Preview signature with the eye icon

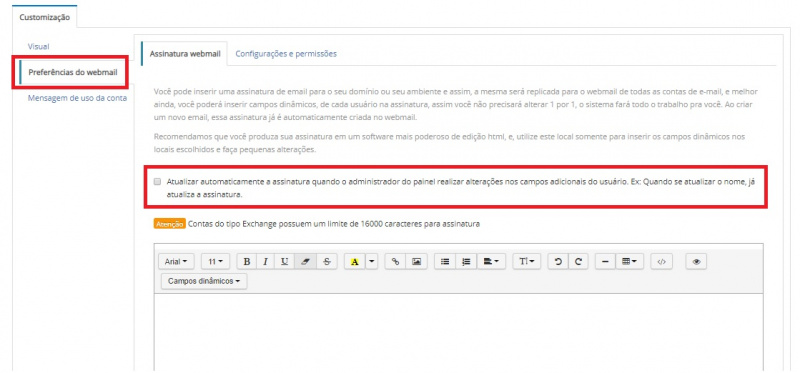[696, 261]
